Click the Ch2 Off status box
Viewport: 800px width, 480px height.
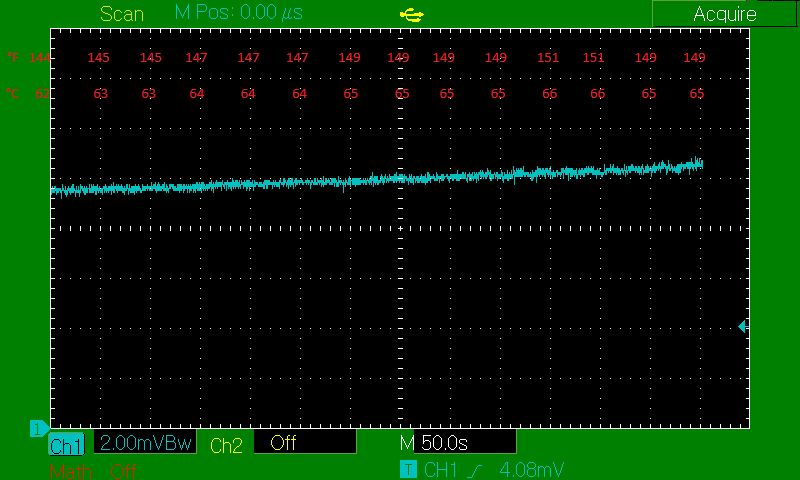point(305,442)
